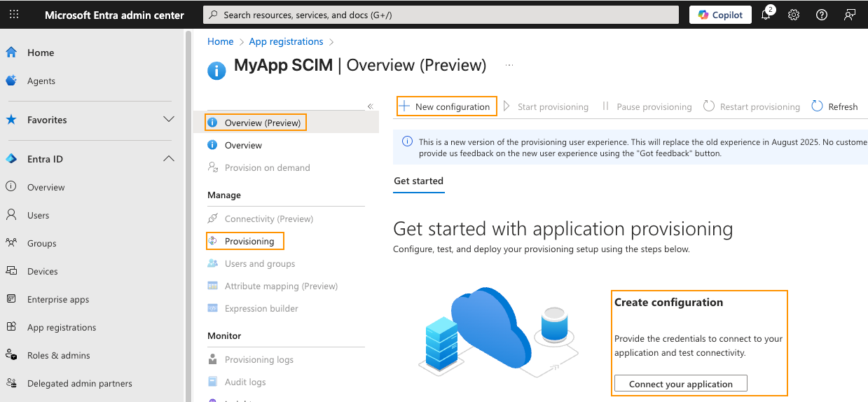Click the Favorites star icon

11,120
